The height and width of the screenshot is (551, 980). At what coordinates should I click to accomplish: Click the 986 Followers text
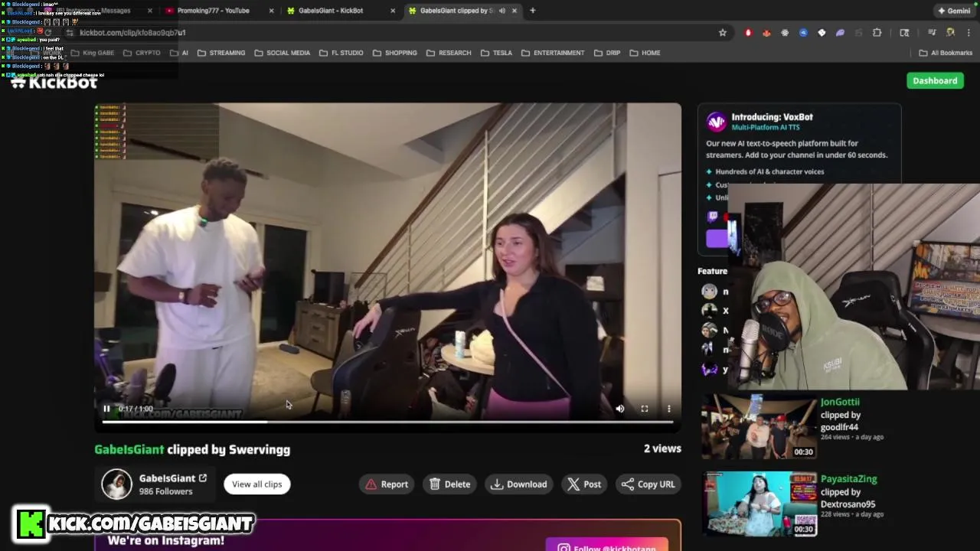pyautogui.click(x=165, y=491)
